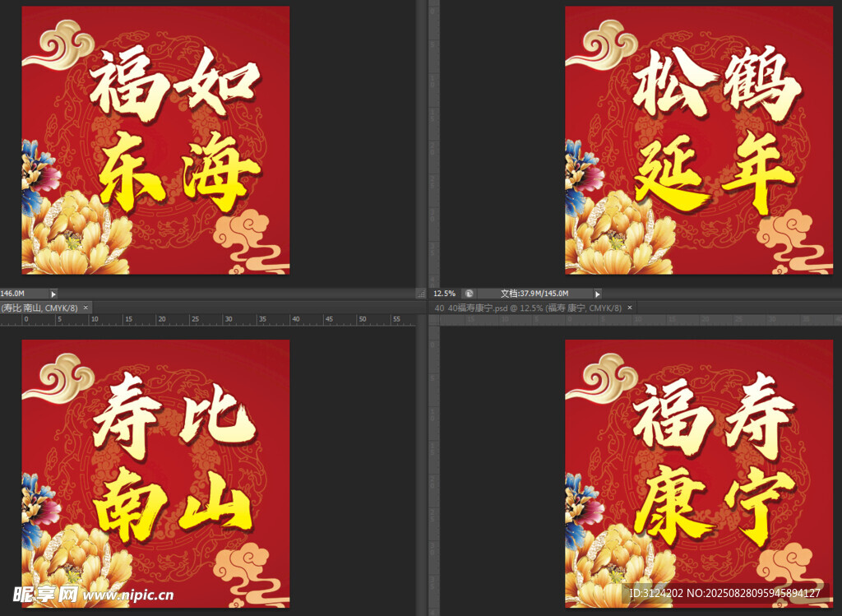
Task: Expand the arrow next to 文档:37.9M/145.0M
Action: 598,294
